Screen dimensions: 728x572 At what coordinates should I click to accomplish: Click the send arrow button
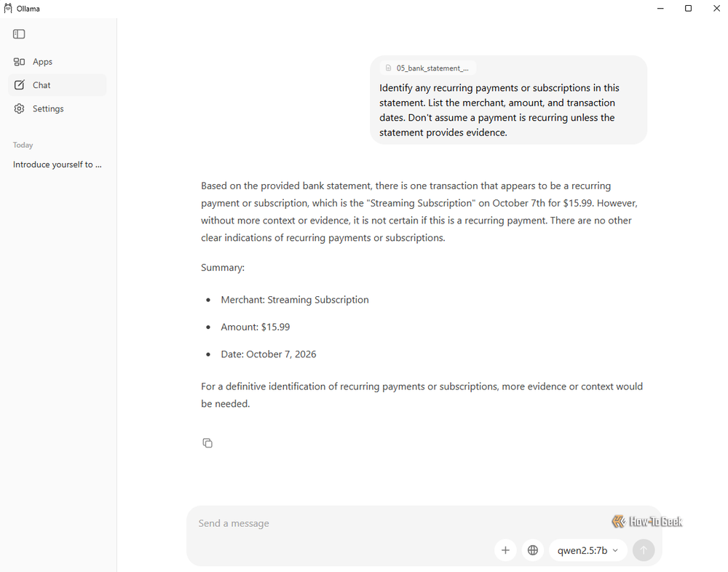coord(644,550)
